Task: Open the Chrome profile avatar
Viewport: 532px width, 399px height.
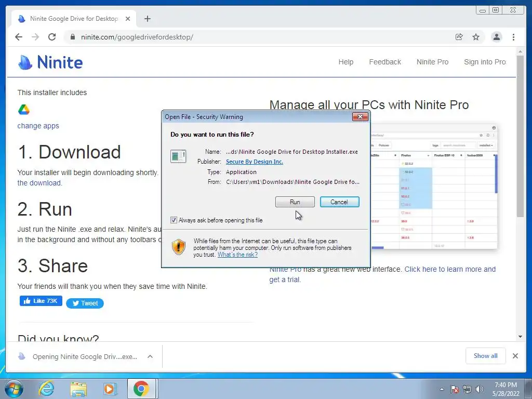Action: [x=496, y=37]
